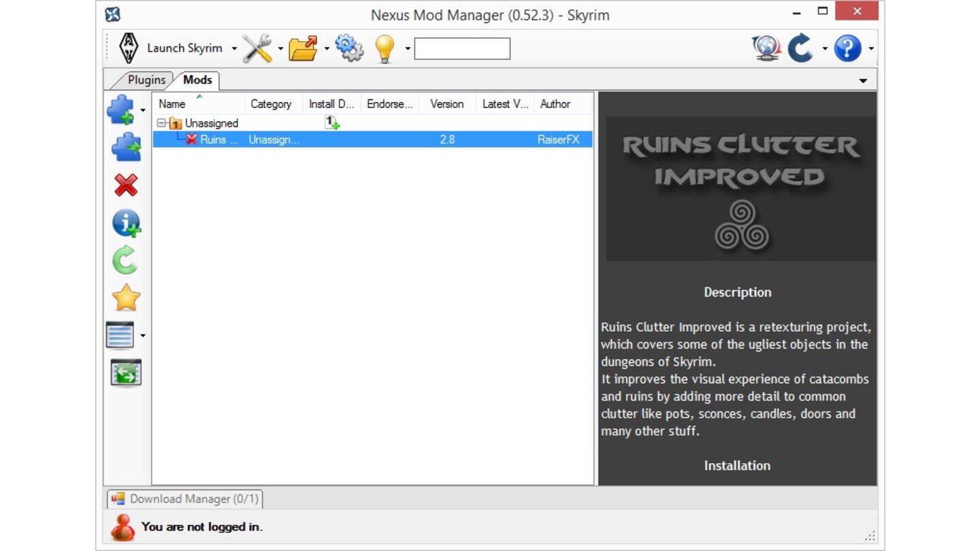Open the Help question mark icon
This screenshot has height=551, width=980.
tap(847, 48)
